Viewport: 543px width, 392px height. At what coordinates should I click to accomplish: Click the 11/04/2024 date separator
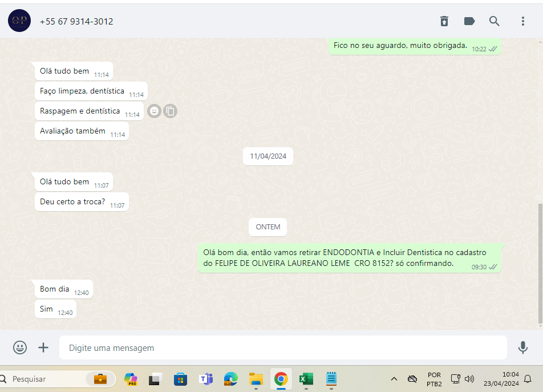(268, 156)
